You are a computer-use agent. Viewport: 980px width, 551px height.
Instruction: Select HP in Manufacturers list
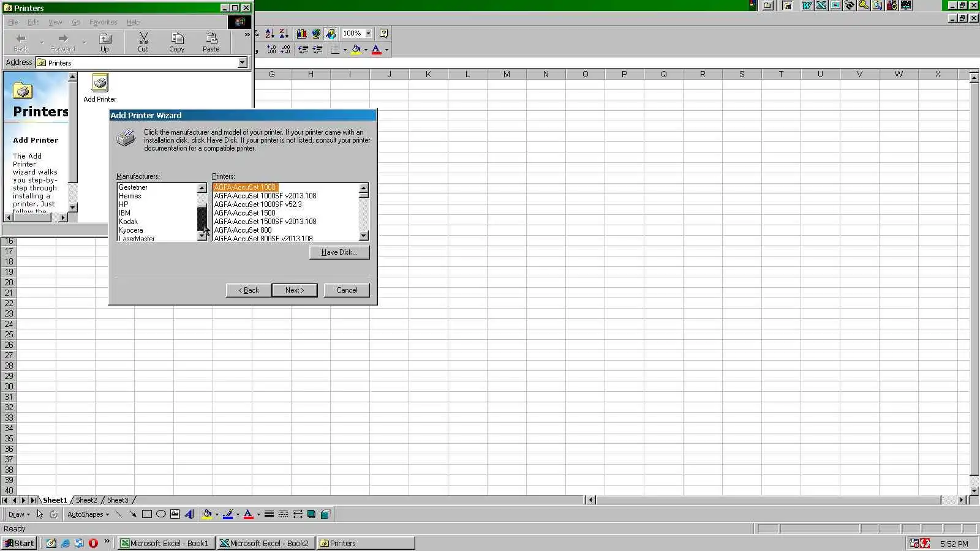[124, 204]
